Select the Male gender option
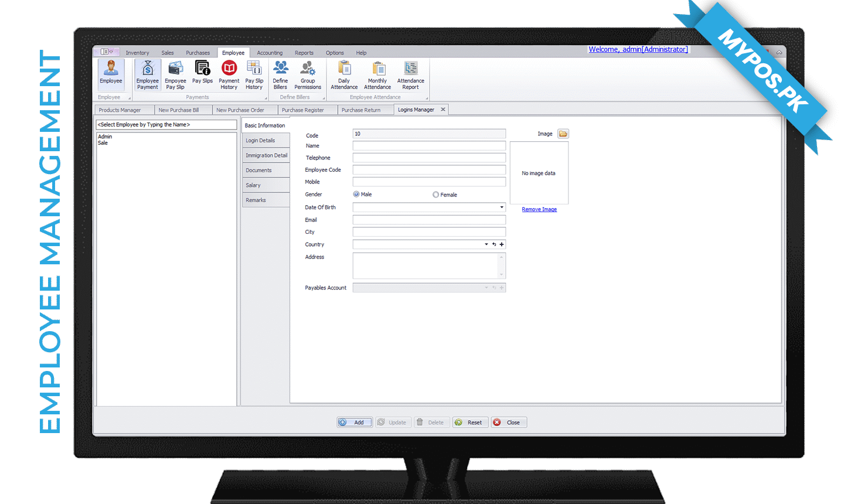 click(x=356, y=195)
